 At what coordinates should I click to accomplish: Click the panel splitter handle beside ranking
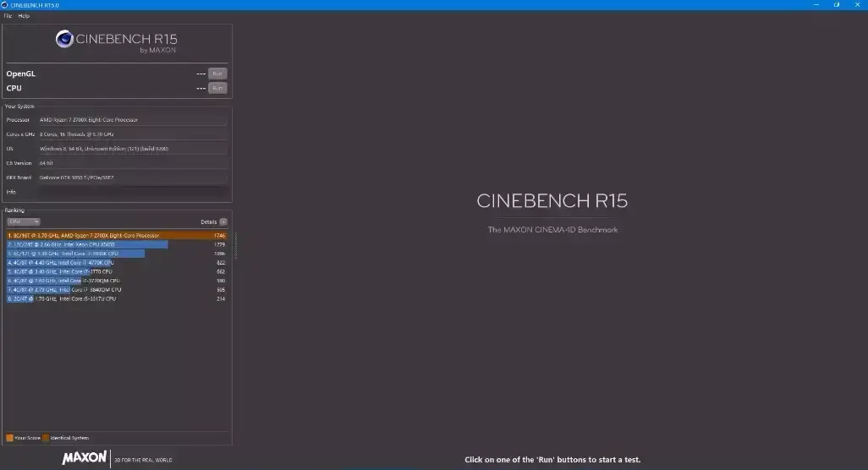[x=236, y=245]
